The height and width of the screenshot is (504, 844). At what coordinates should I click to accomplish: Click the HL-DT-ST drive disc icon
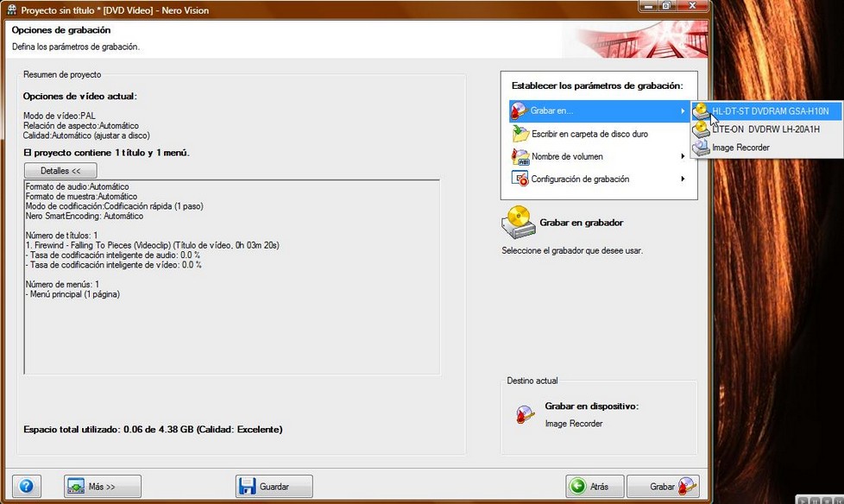pos(701,111)
